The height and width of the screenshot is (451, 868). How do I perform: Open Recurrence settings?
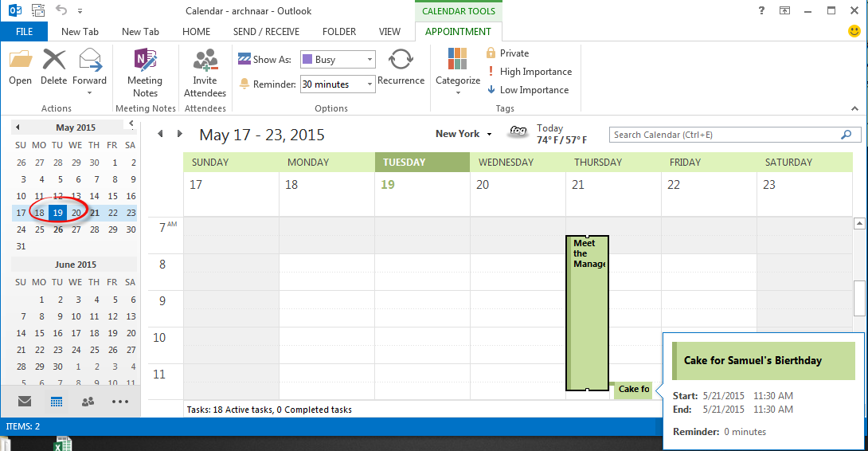(x=401, y=67)
